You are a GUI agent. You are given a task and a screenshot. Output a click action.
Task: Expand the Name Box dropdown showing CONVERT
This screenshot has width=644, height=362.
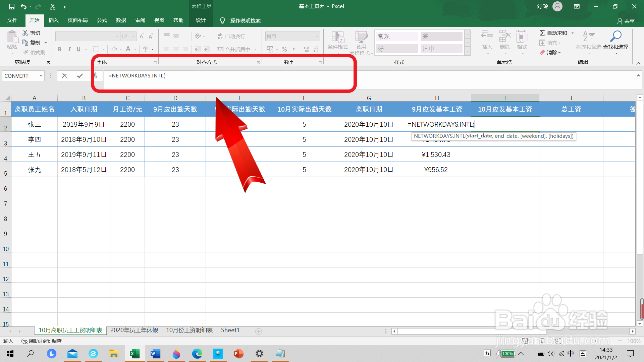[41, 76]
